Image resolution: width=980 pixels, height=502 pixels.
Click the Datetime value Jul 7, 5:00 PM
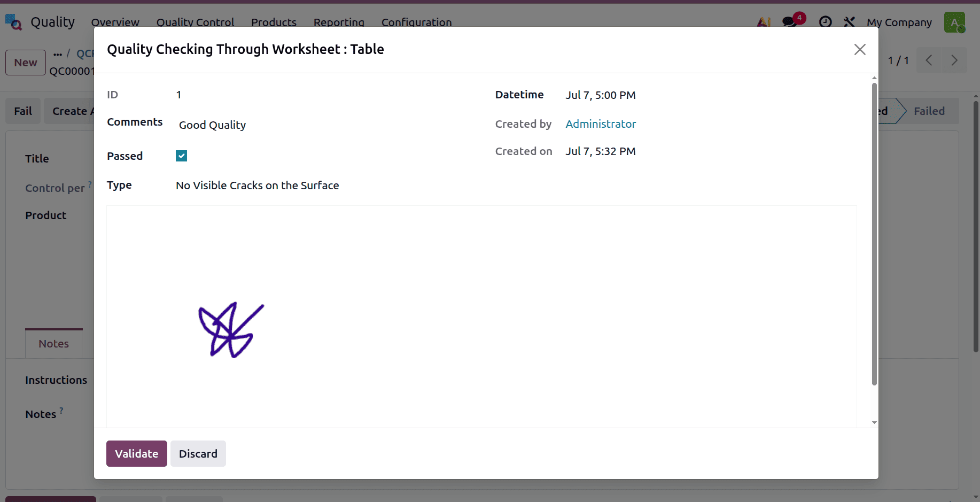tap(601, 95)
